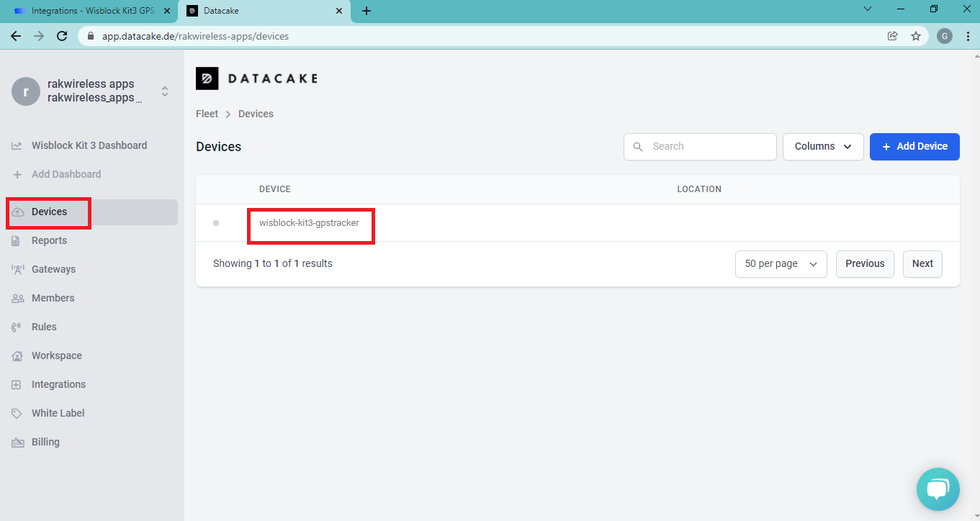The image size is (980, 521).
Task: Open Wisblock Kit 3 Dashboard
Action: pos(89,145)
